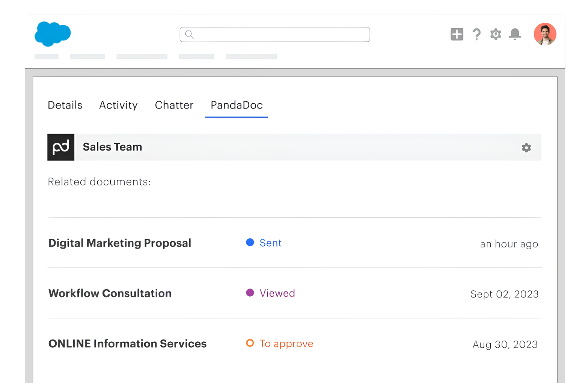The width and height of the screenshot is (588, 383).
Task: Click the 'Sept 02, 2023' date
Action: tap(504, 294)
